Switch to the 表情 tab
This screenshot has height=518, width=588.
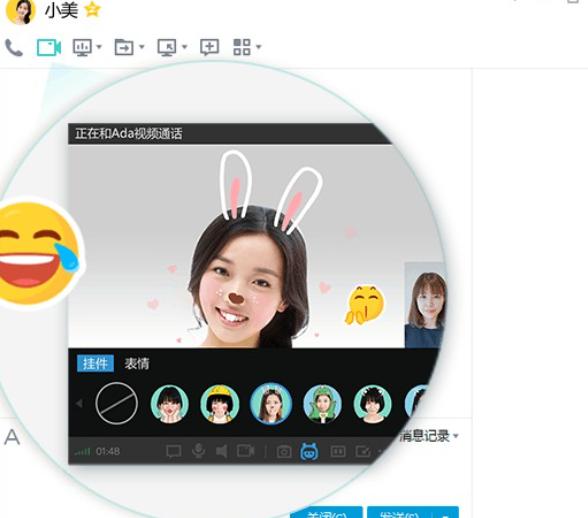point(137,363)
